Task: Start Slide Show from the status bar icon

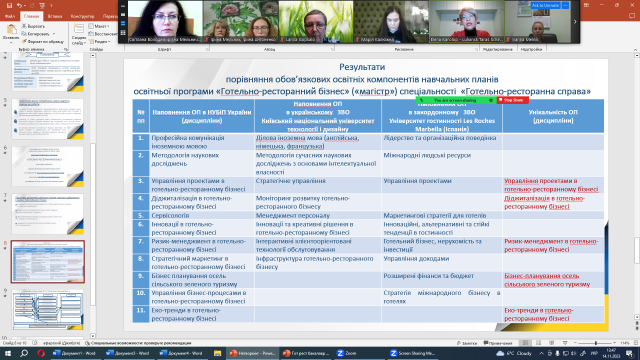Action: pos(565,343)
